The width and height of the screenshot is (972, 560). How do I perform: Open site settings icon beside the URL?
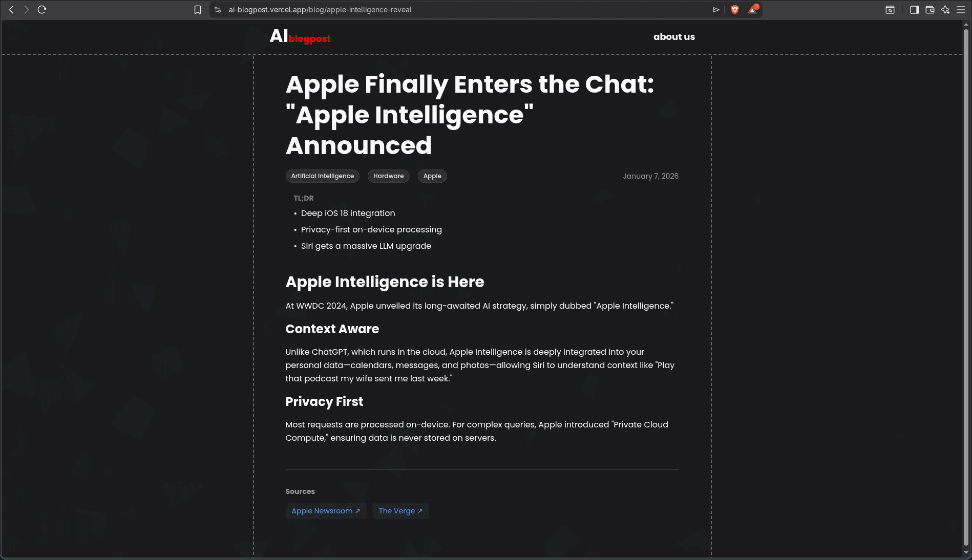pos(218,10)
